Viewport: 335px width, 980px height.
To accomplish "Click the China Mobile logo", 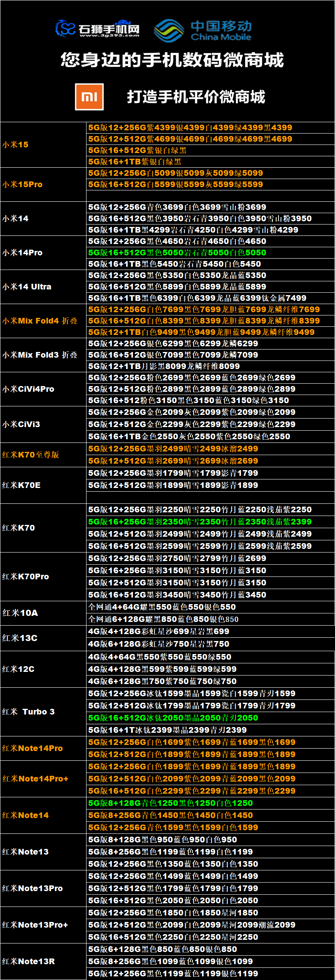I will coord(203,30).
